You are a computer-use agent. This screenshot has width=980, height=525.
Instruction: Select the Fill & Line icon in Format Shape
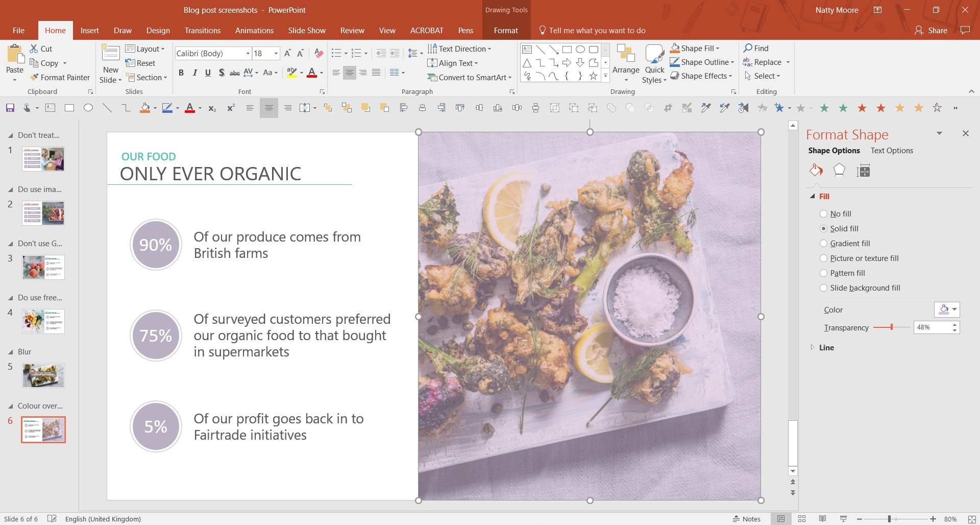[816, 171]
